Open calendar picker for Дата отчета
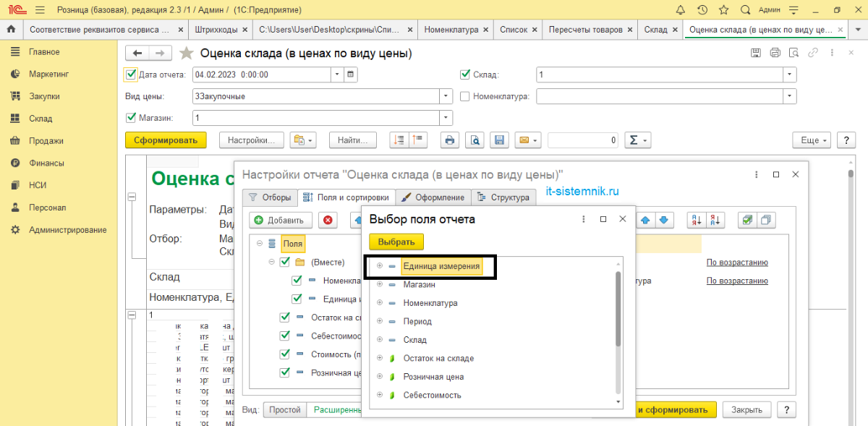 pos(351,74)
